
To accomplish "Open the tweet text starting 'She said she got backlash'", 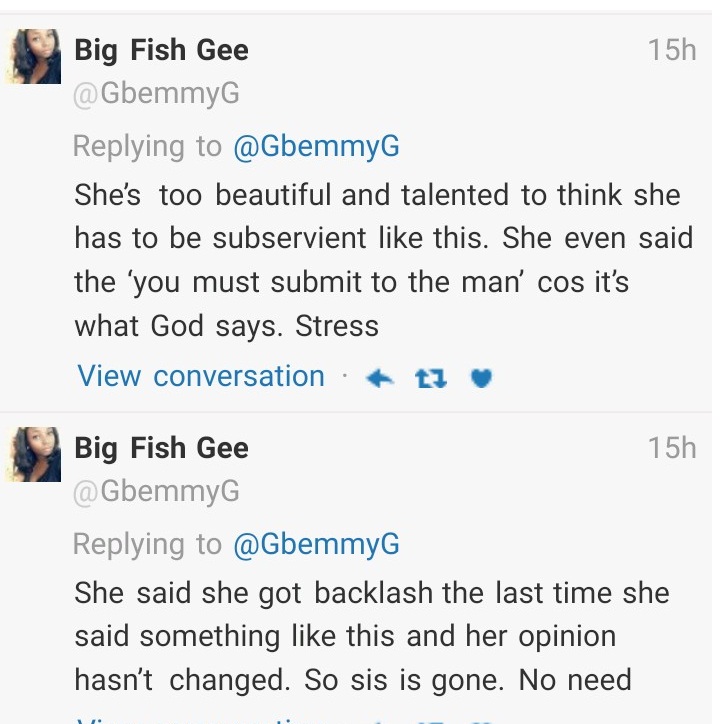I will point(372,636).
